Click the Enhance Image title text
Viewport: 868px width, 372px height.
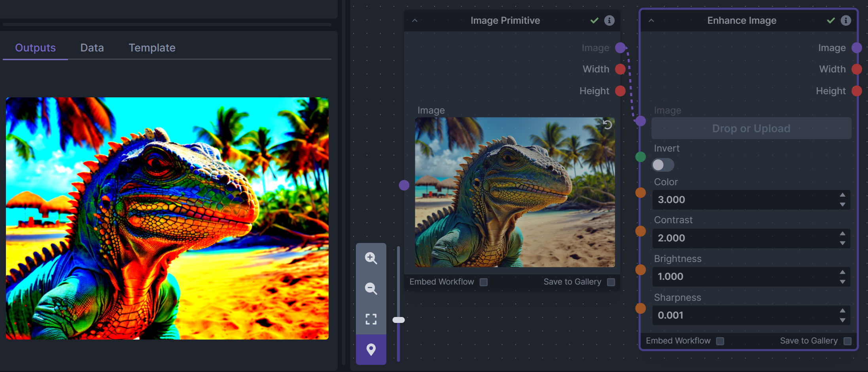click(742, 21)
